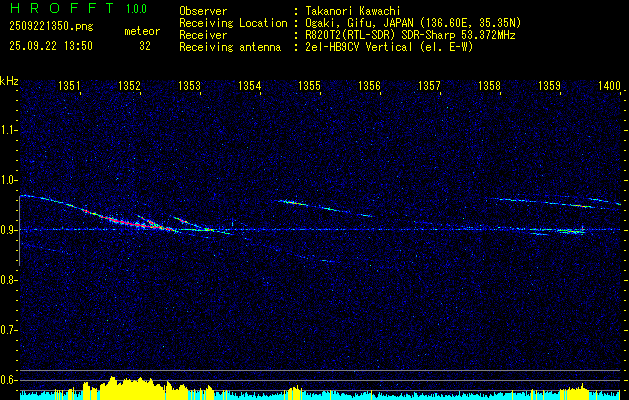Select the 0.9 kHz frequency label
This screenshot has width=629, height=400.
pyautogui.click(x=10, y=230)
